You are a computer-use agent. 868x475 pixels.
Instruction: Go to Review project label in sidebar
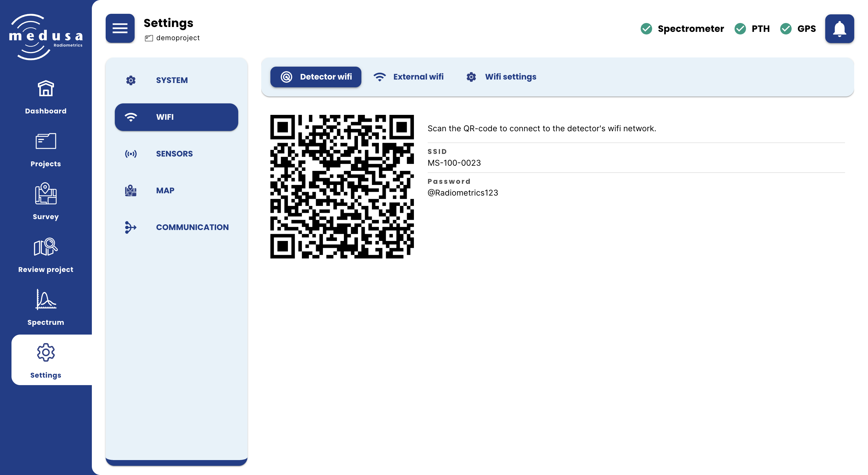46,269
